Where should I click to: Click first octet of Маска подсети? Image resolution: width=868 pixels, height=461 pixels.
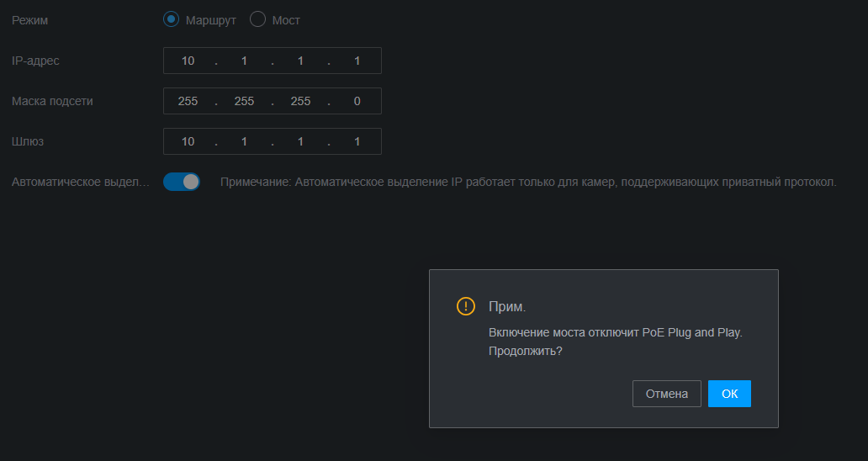(188, 101)
